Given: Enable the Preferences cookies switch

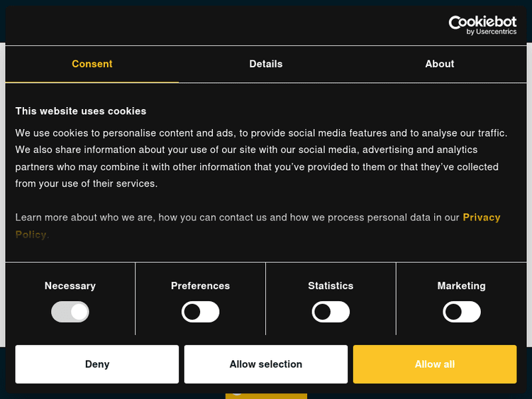Looking at the screenshot, I should coord(201,312).
